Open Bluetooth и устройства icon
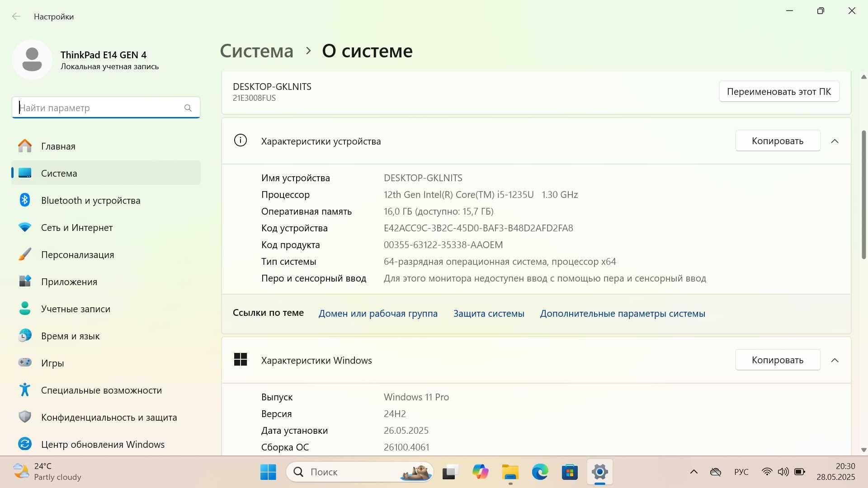This screenshot has width=868, height=488. click(x=25, y=200)
